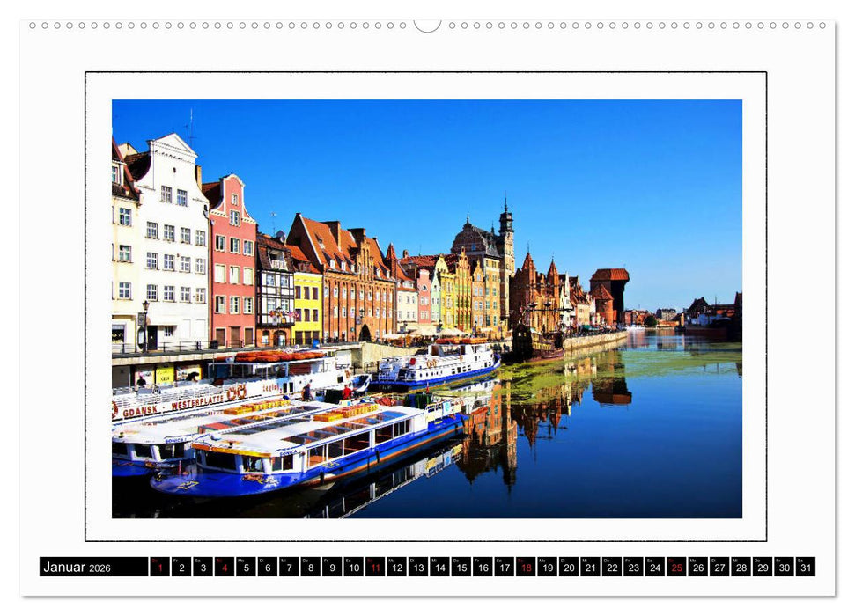
Task: Click the Januar 2026 label
Action: click(79, 567)
